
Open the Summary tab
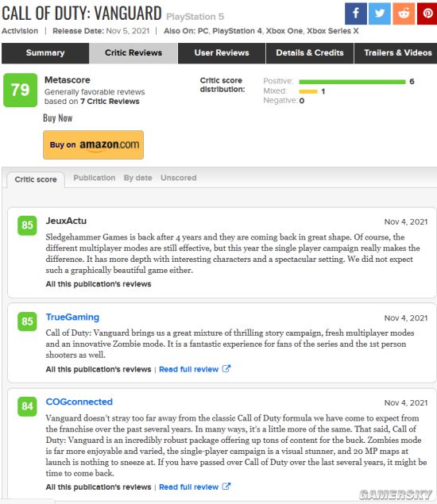coord(45,53)
